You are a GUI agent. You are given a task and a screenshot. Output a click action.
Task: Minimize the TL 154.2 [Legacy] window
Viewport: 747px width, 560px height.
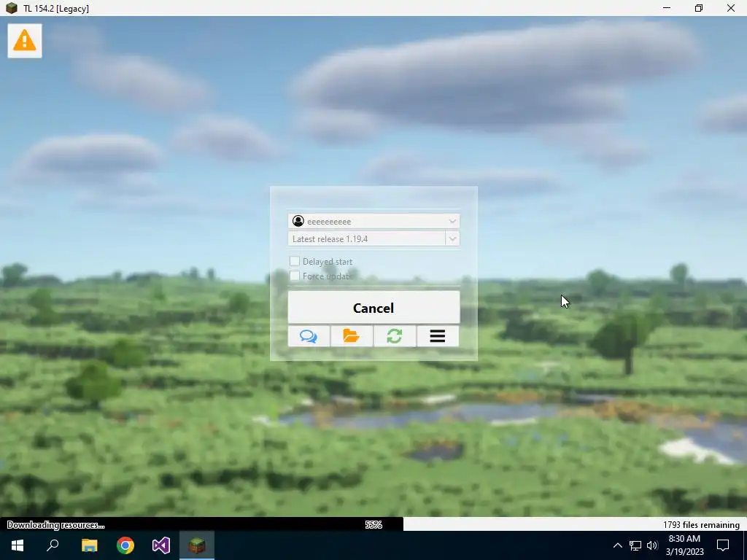pos(667,8)
